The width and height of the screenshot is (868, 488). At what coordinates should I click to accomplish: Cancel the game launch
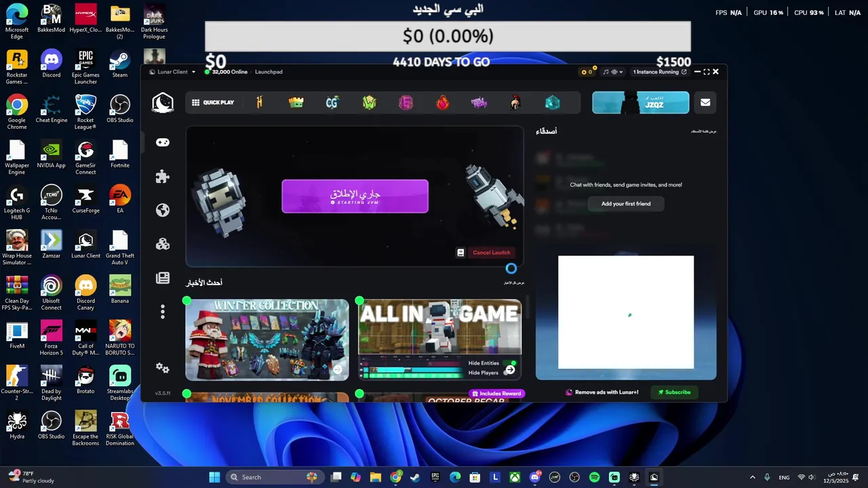tap(492, 253)
